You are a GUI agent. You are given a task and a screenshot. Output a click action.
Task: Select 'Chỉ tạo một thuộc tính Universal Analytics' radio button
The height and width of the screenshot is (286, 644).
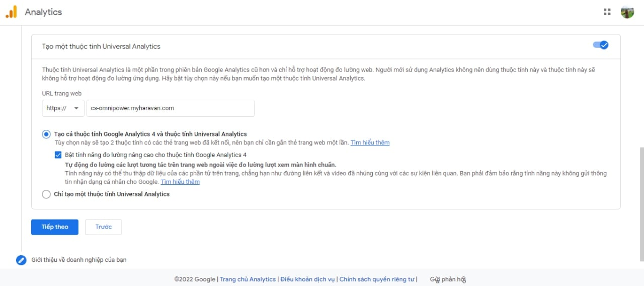pos(46,194)
